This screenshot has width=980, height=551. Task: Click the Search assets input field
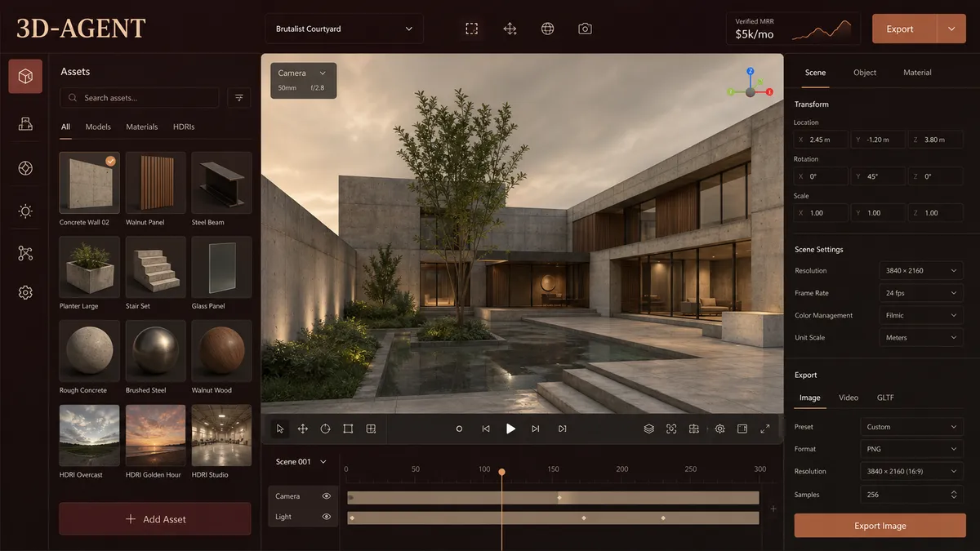[x=140, y=98]
